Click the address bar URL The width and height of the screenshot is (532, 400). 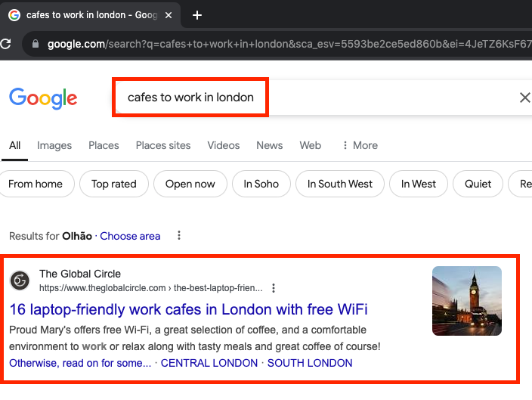[x=289, y=44]
